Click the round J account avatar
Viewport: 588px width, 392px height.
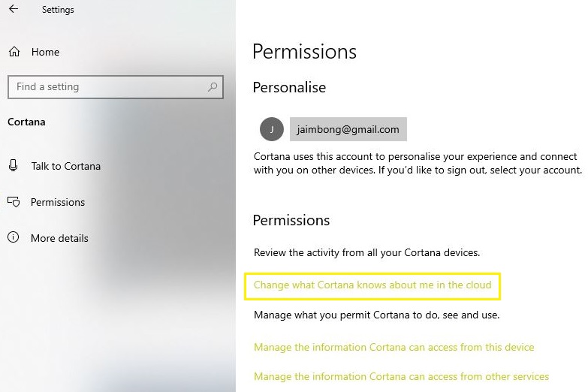pos(271,129)
